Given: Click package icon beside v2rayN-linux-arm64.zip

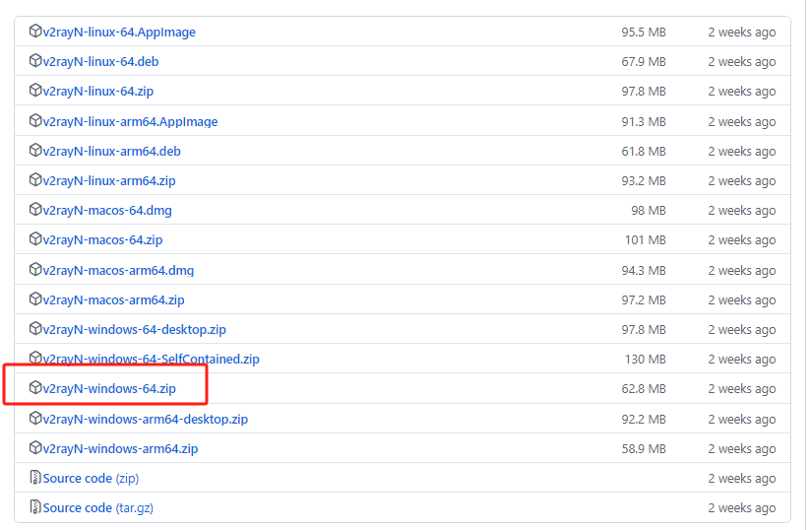Looking at the screenshot, I should (x=35, y=179).
